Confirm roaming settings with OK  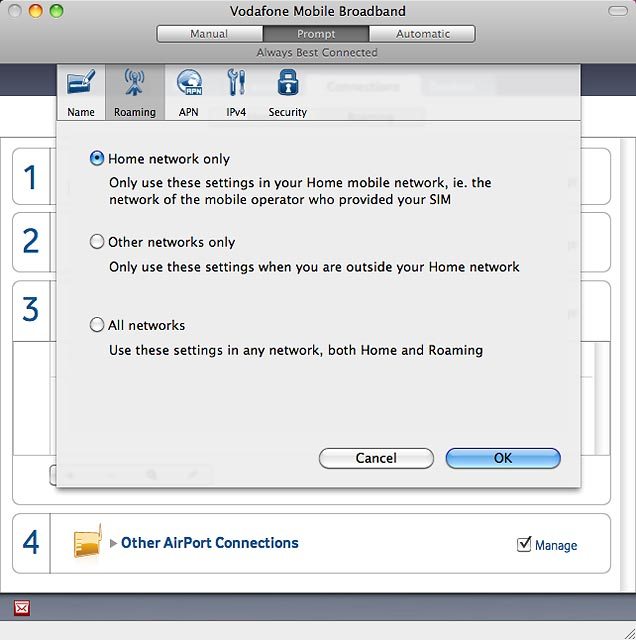[x=503, y=458]
